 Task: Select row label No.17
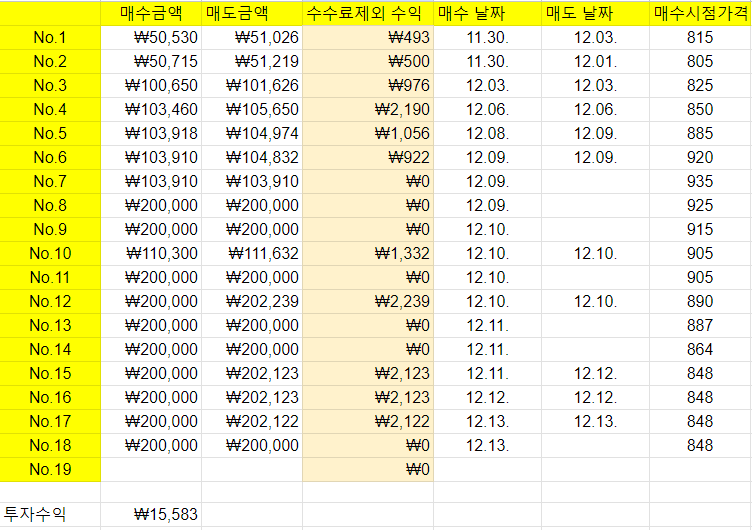coord(50,421)
